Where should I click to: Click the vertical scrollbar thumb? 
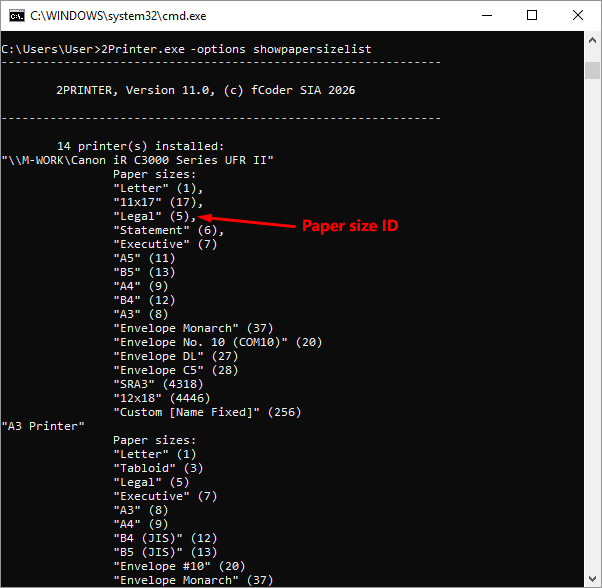tap(592, 70)
